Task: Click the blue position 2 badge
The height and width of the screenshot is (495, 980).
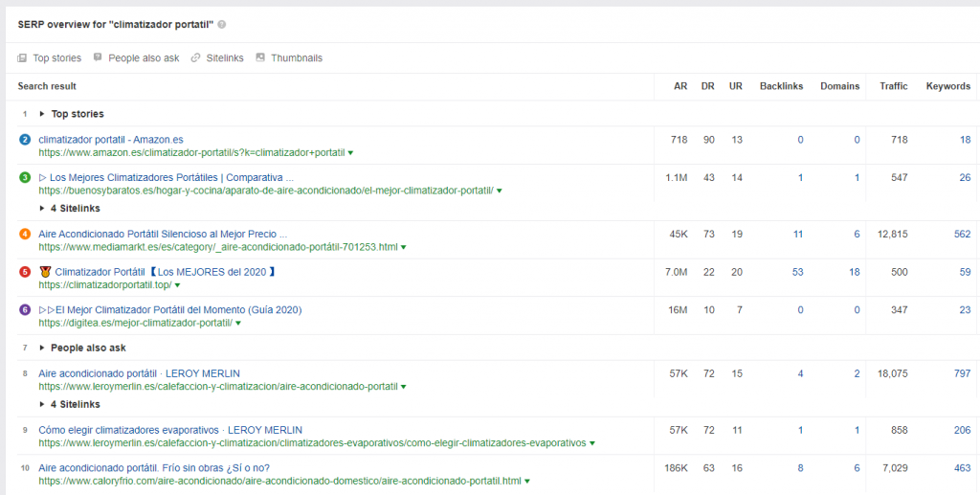Action: coord(25,140)
